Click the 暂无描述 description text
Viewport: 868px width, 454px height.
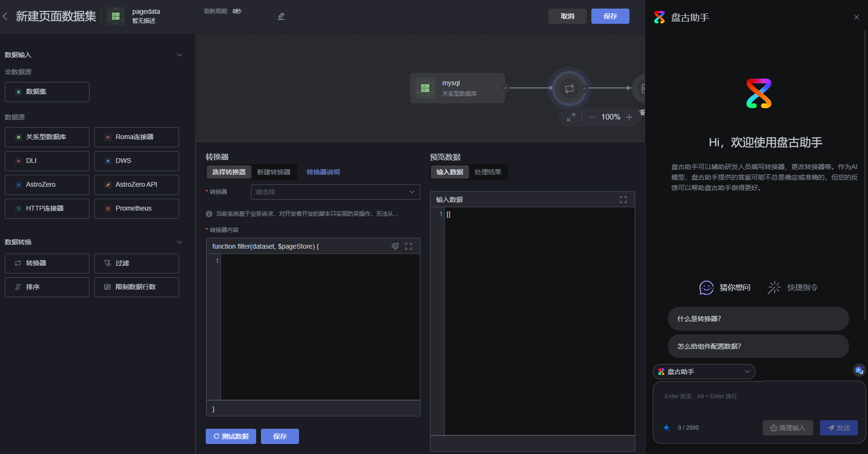coord(144,20)
